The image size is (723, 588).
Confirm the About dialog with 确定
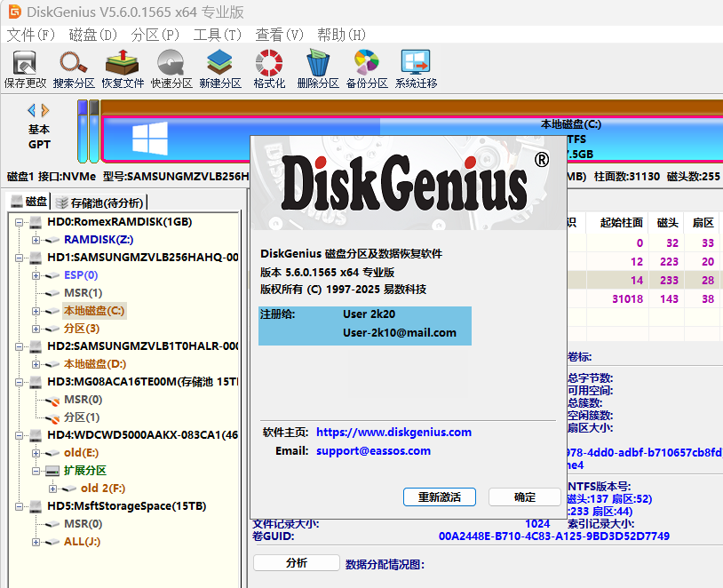[x=525, y=497]
